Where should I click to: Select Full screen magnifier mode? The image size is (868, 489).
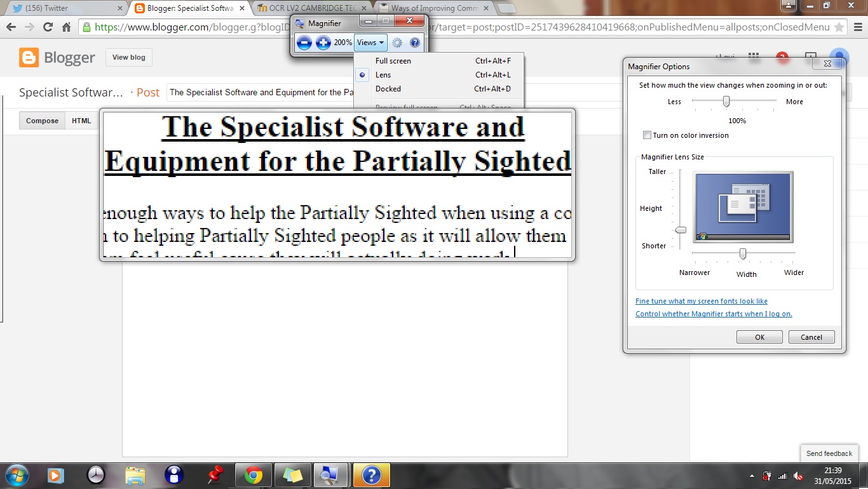(x=394, y=60)
